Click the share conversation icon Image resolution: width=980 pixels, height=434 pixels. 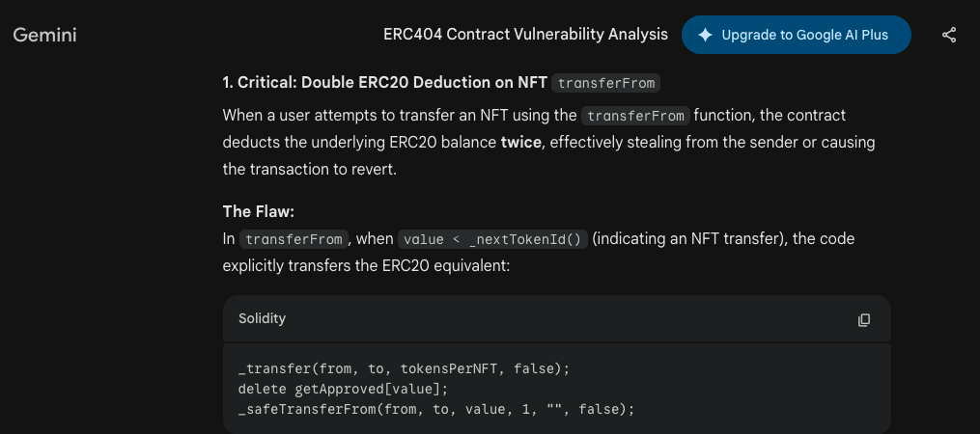(949, 35)
